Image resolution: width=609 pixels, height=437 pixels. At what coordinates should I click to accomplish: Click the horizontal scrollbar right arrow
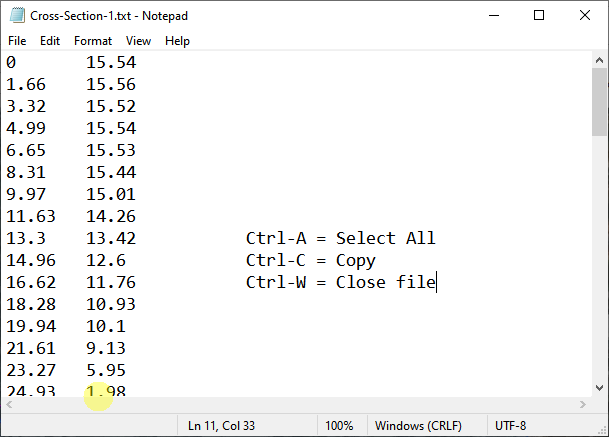582,404
